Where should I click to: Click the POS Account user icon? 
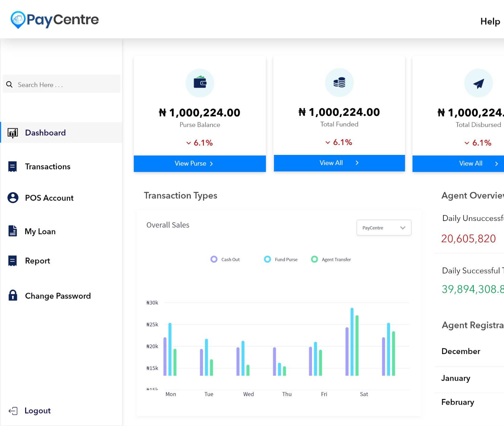point(13,198)
